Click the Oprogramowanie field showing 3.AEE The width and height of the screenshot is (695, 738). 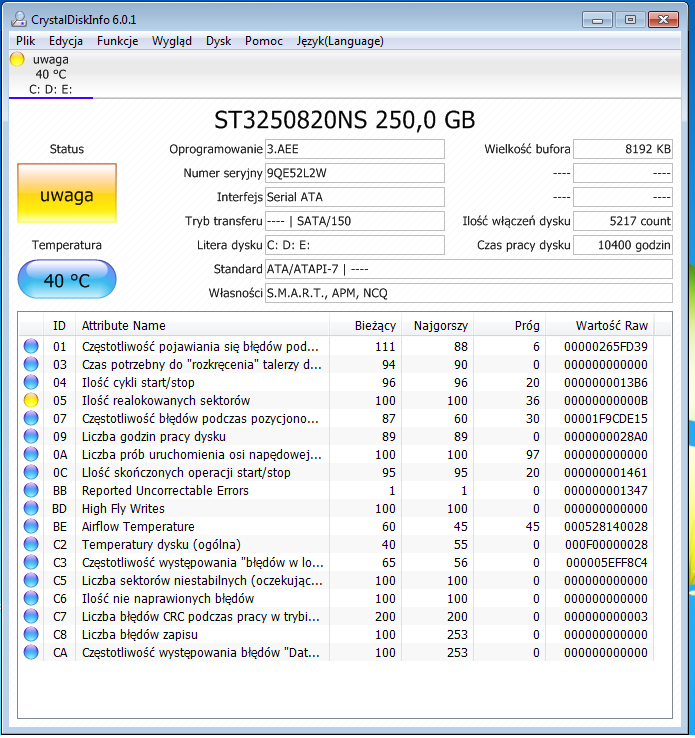355,149
